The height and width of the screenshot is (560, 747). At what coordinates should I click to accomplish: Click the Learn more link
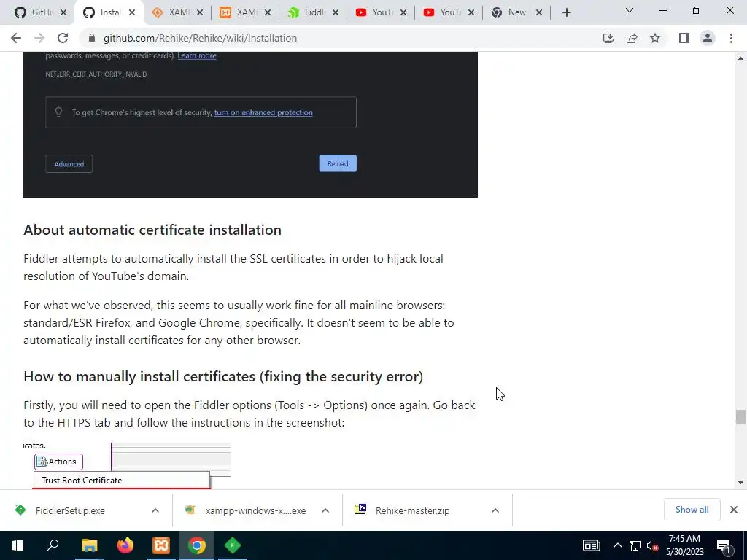(x=197, y=55)
